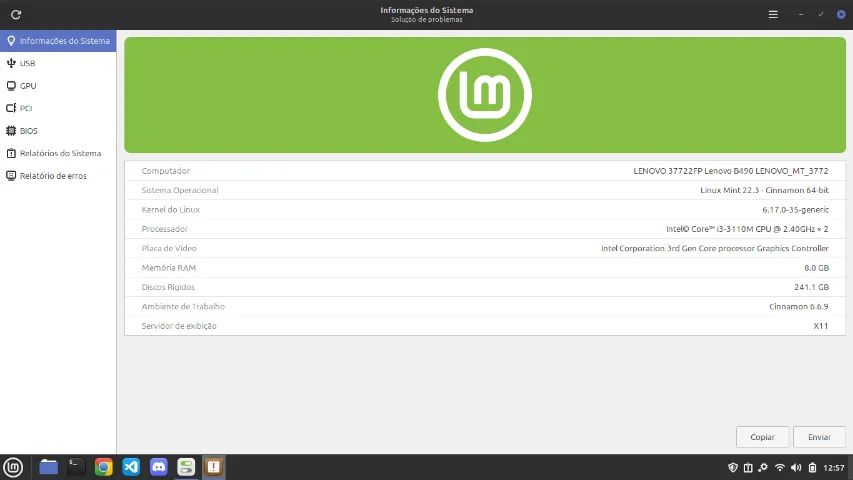The width and height of the screenshot is (853, 480).
Task: Open the toggle-switches settings app in the taskbar
Action: pyautogui.click(x=186, y=467)
